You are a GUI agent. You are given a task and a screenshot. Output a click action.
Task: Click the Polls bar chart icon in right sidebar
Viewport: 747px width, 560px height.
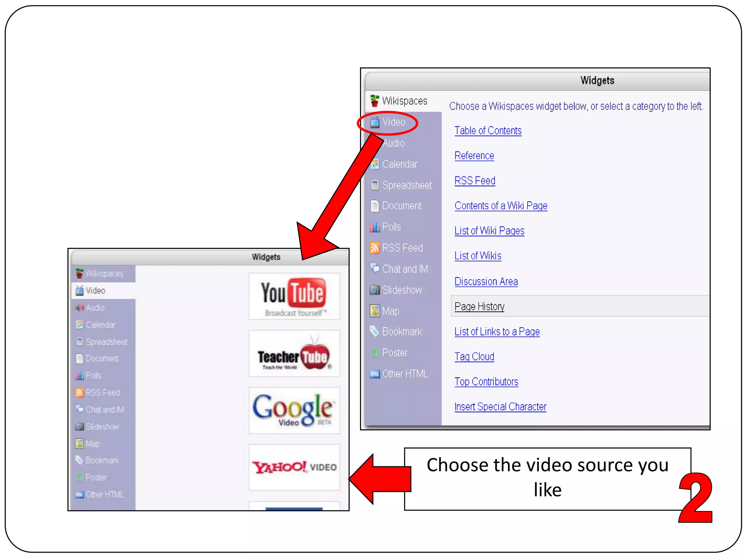pos(375,227)
